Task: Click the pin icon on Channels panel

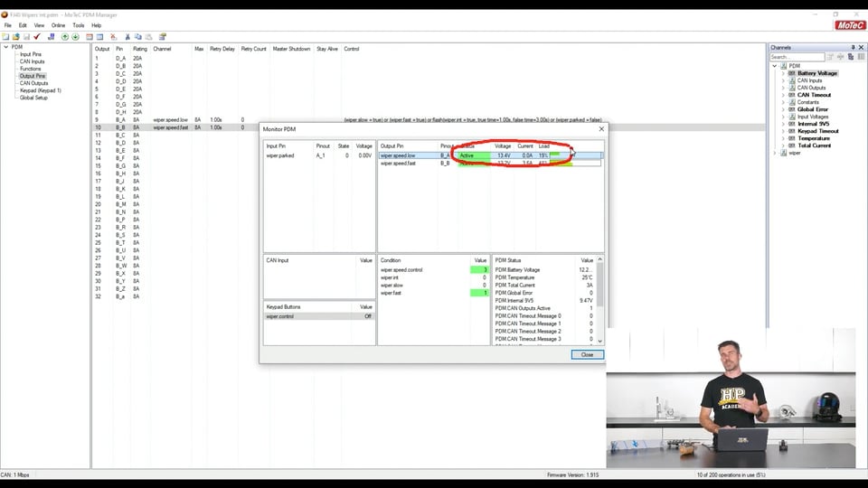Action: click(853, 48)
